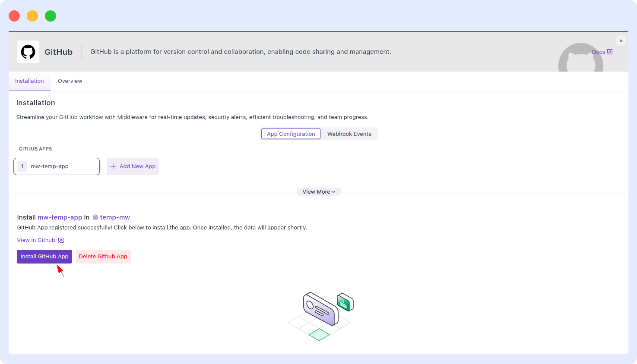Click Delete Github App

pyautogui.click(x=103, y=256)
